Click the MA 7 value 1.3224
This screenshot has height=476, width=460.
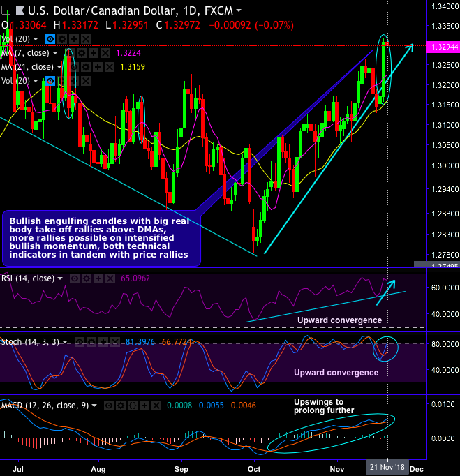pyautogui.click(x=128, y=53)
